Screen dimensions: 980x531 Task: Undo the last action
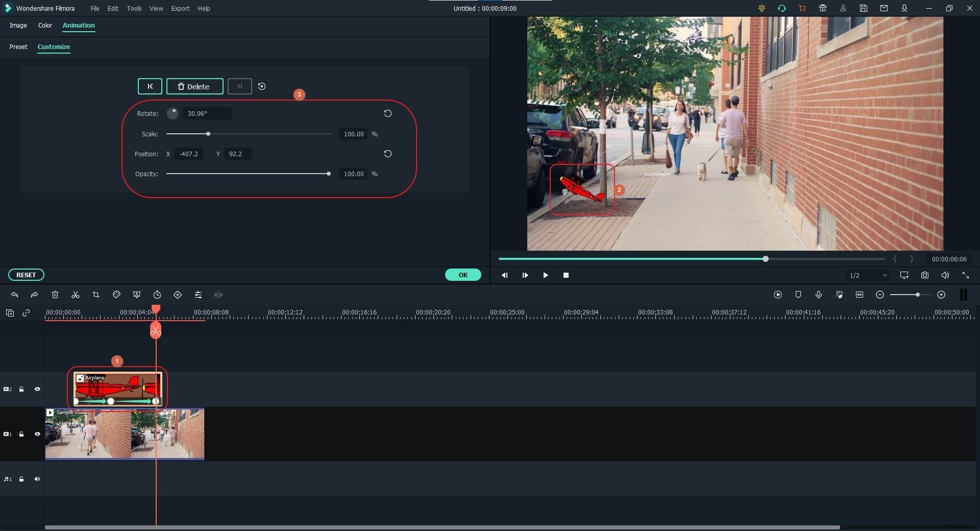14,295
